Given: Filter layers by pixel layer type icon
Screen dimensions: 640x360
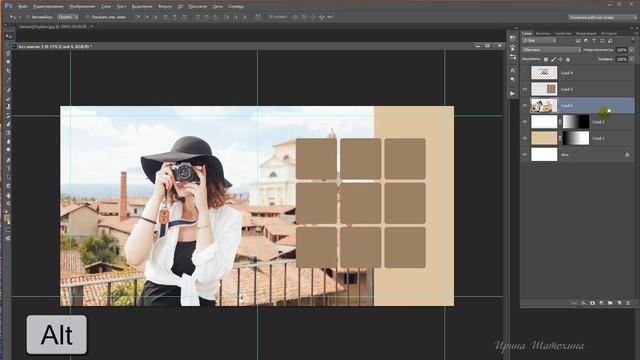Looking at the screenshot, I should click(x=578, y=40).
